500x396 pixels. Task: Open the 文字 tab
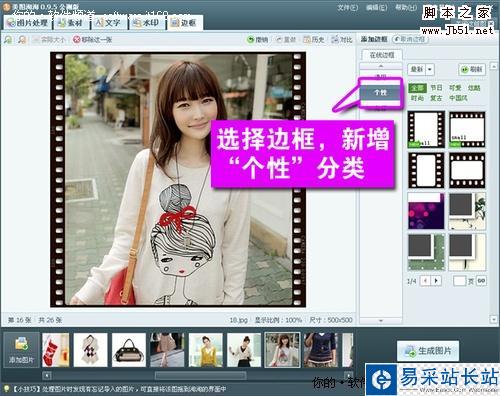coord(108,23)
